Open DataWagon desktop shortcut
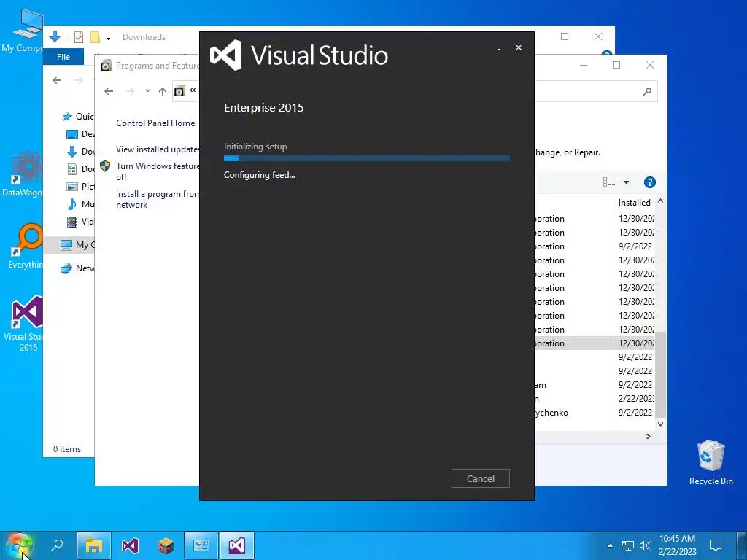This screenshot has height=560, width=747. [x=23, y=174]
